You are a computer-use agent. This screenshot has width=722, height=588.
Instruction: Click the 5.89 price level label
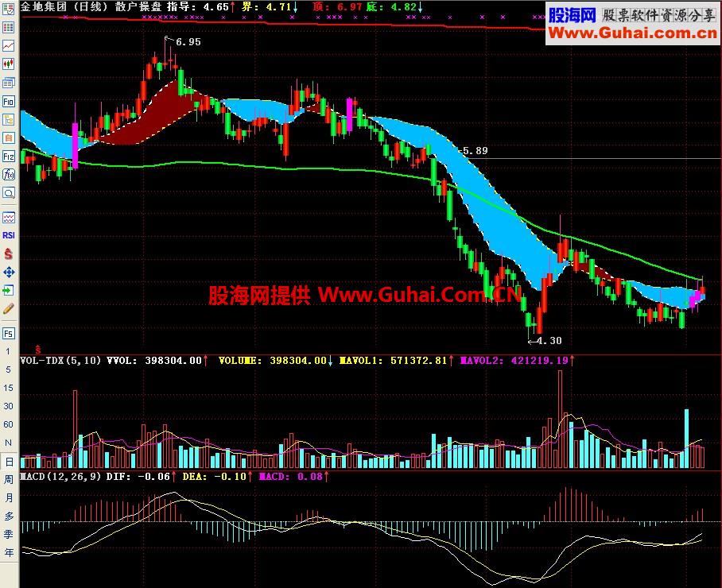[x=476, y=151]
